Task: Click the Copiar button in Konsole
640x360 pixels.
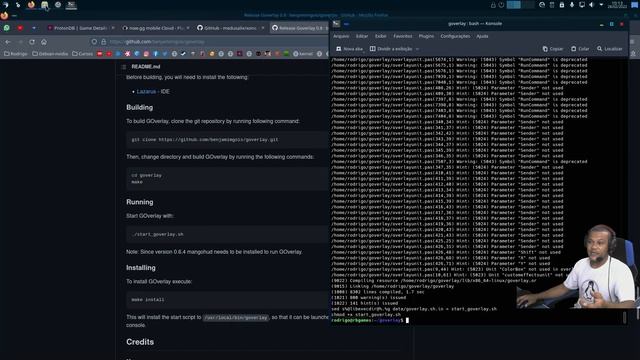Action: (x=553, y=49)
